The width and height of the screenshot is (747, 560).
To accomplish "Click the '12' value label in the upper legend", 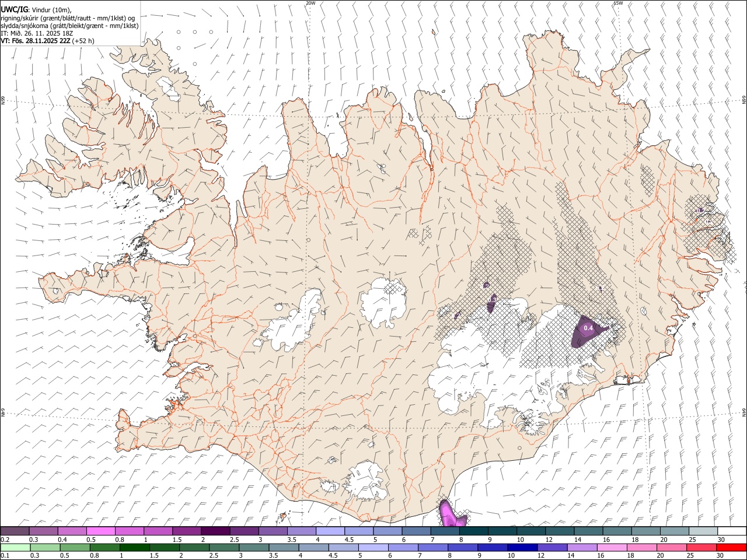I will click(549, 540).
